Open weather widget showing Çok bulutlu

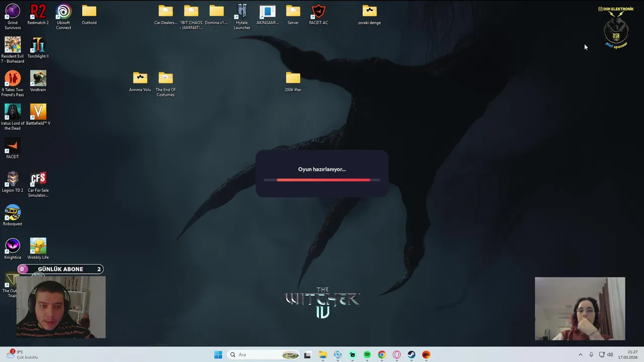click(22, 354)
